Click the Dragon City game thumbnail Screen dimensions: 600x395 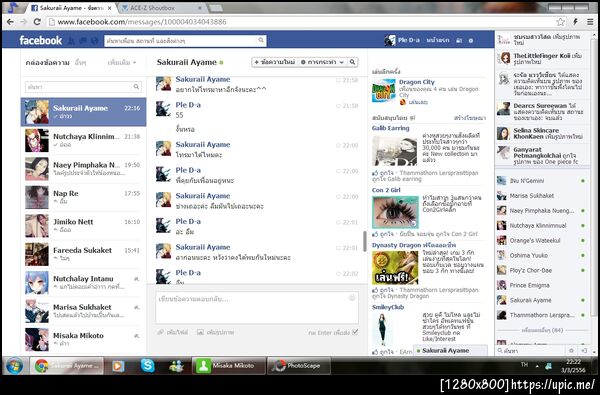[383, 91]
